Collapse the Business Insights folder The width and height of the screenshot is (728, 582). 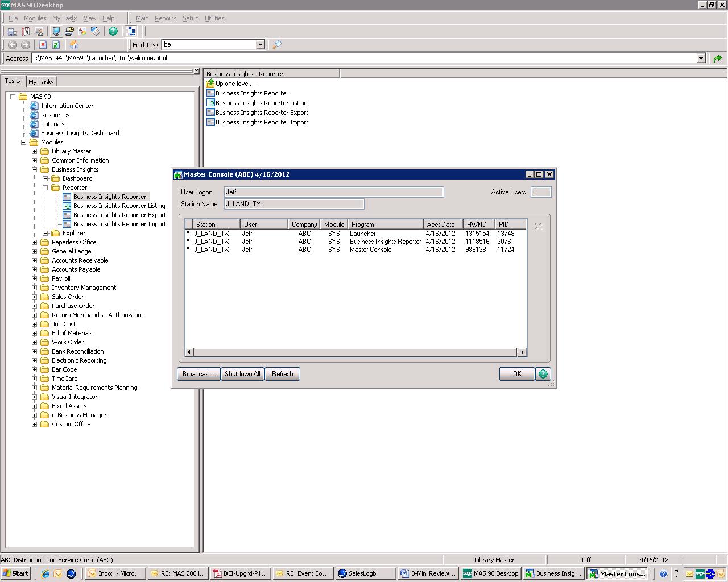point(35,169)
